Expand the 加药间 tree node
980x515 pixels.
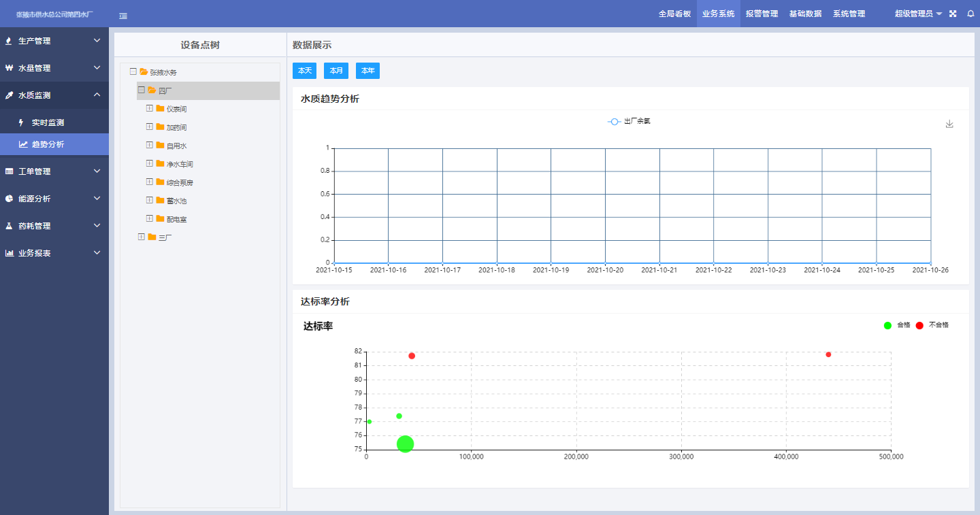click(x=150, y=127)
